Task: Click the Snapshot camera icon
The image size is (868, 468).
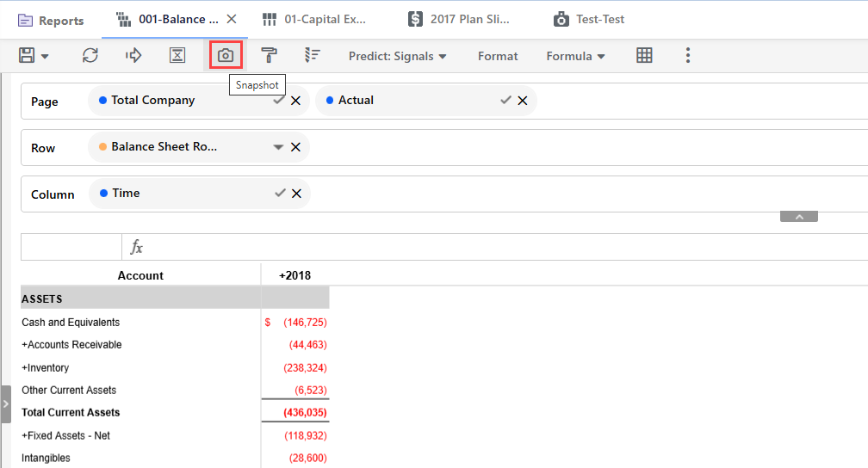Action: pos(225,56)
